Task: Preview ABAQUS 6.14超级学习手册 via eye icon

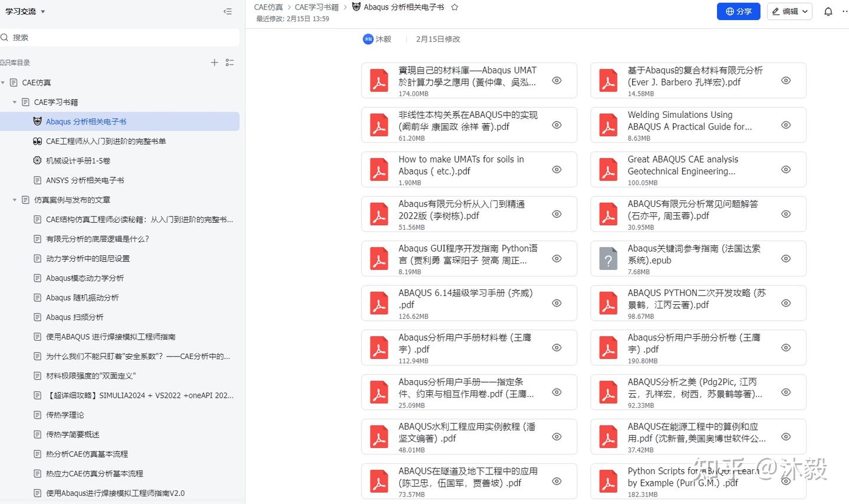Action: point(557,303)
